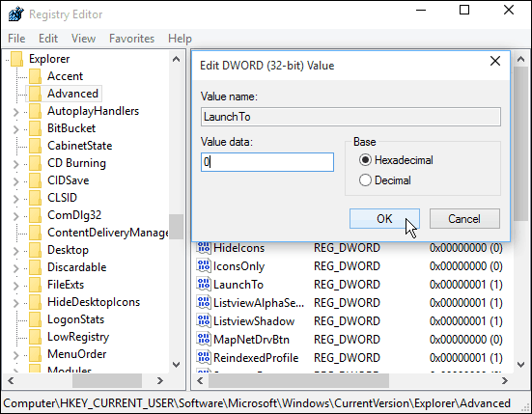Click values pane vertical scroll down arrow

point(520,365)
